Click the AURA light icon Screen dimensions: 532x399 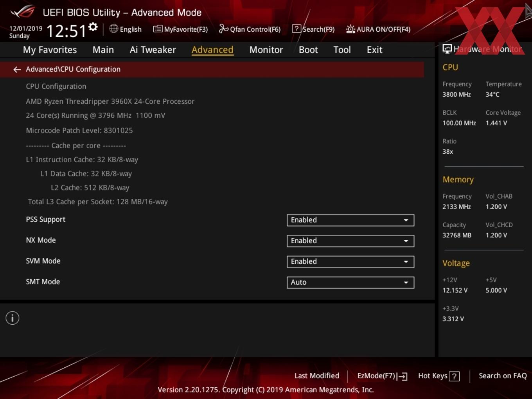350,29
